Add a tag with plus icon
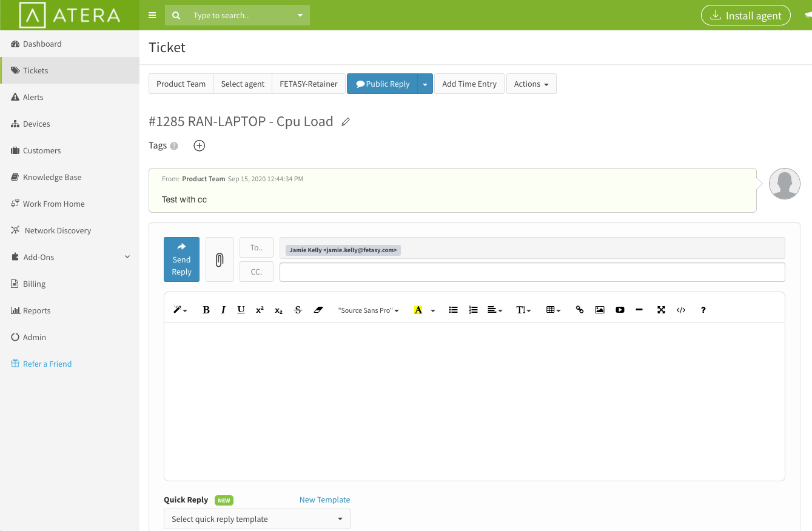The width and height of the screenshot is (812, 531). (199, 145)
